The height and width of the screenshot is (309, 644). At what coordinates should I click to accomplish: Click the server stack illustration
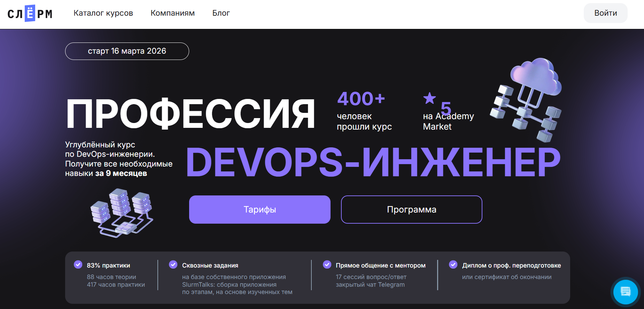[122, 213]
